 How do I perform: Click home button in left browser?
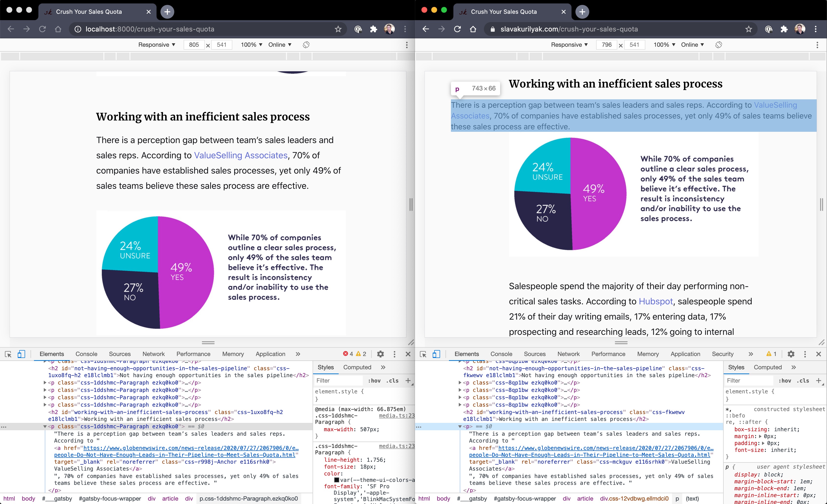tap(58, 29)
